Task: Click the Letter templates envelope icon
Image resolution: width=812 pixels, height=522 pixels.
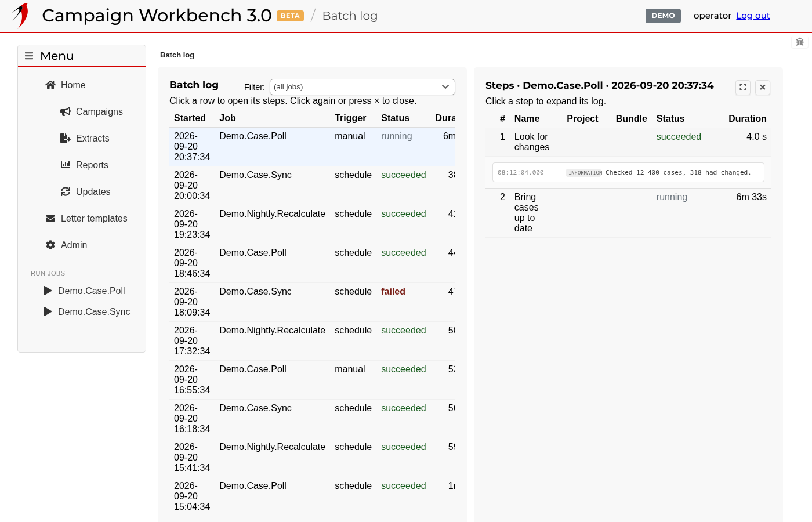Action: click(50, 218)
